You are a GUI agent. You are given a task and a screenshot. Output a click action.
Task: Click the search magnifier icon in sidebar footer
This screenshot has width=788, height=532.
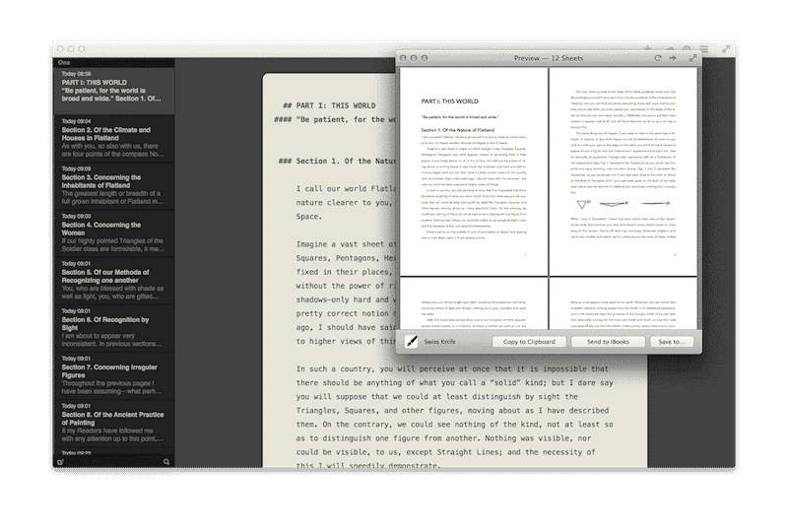pos(166,462)
